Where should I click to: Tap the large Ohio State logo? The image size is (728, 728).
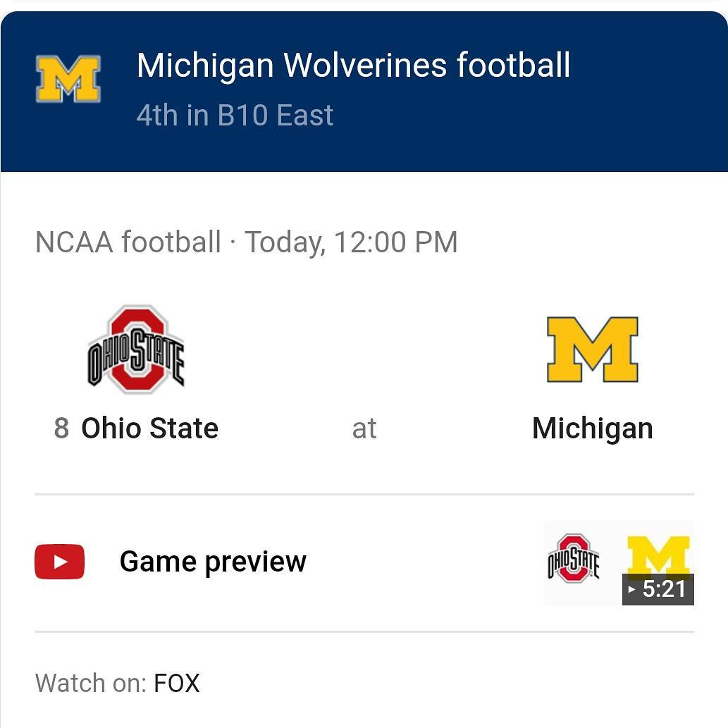pos(135,350)
